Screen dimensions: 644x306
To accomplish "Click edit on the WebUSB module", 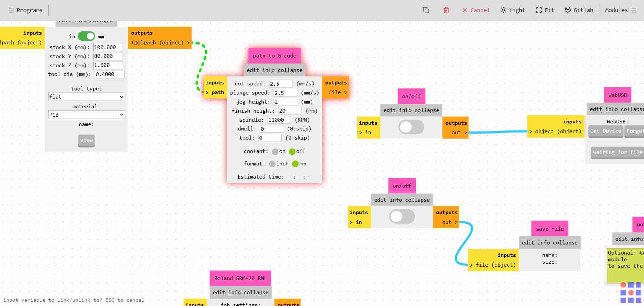I will [596, 109].
